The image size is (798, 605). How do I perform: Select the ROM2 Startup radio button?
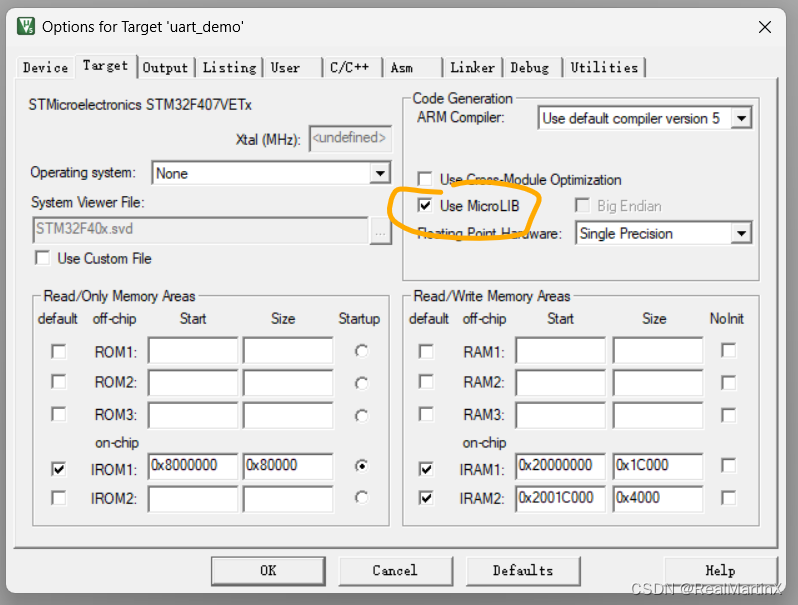click(x=361, y=383)
